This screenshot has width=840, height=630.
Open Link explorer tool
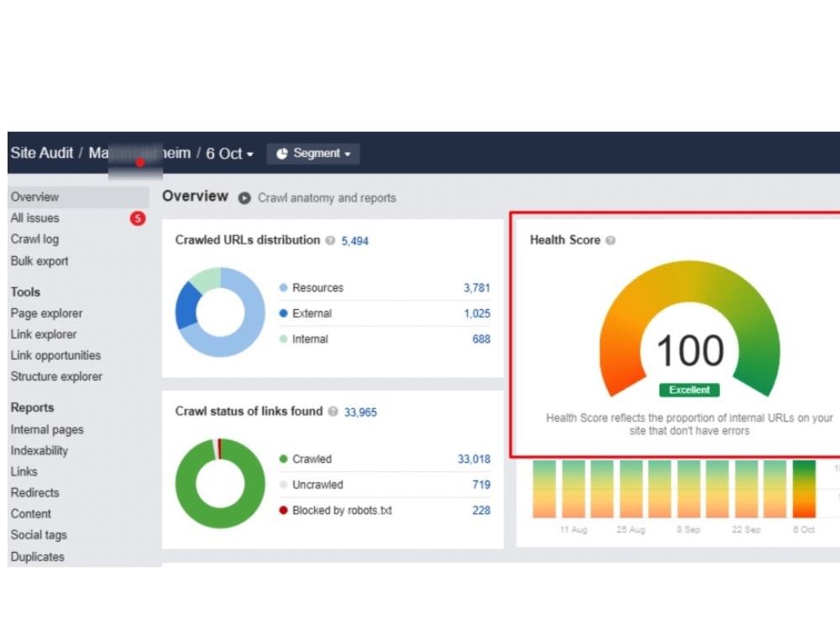point(44,334)
